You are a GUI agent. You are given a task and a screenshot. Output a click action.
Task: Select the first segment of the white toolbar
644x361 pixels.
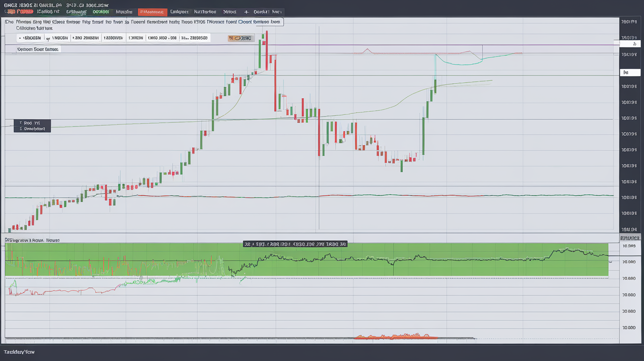[x=30, y=38]
